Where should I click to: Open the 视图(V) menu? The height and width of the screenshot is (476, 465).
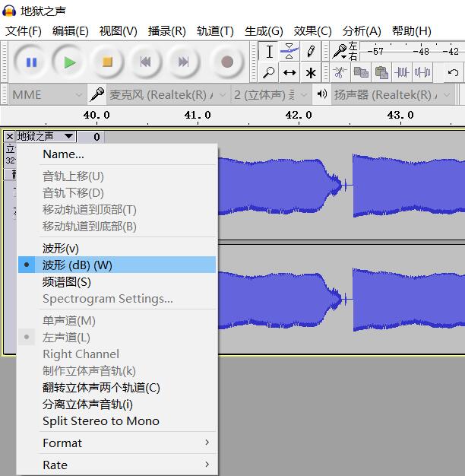(119, 31)
